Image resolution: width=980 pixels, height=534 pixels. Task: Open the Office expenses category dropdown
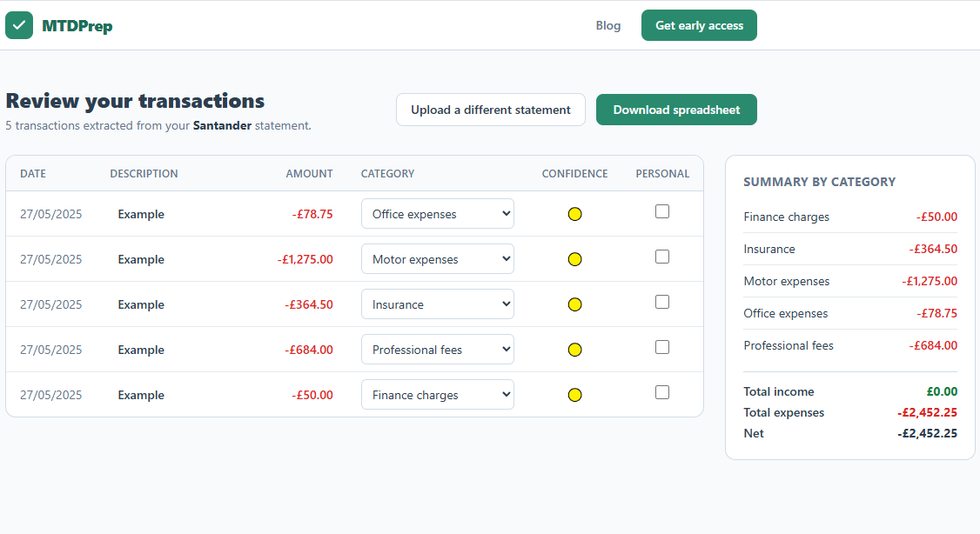(438, 214)
